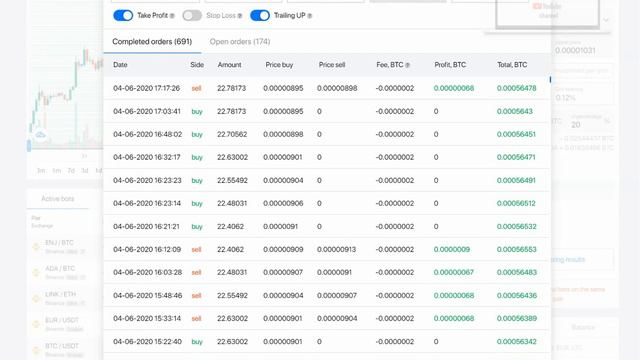
Task: Select BTC / USDT bot in background list
Action: click(64, 350)
